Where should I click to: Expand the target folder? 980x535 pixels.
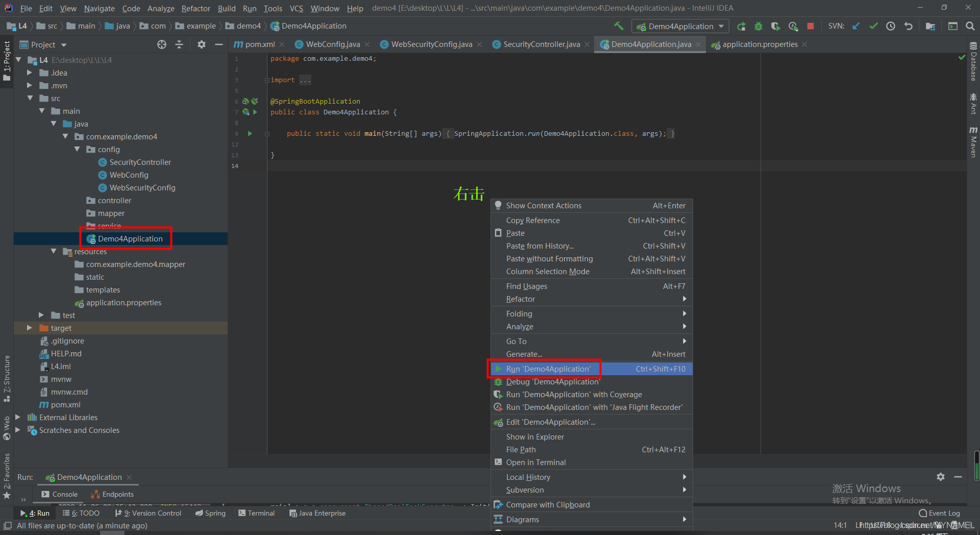(x=30, y=328)
